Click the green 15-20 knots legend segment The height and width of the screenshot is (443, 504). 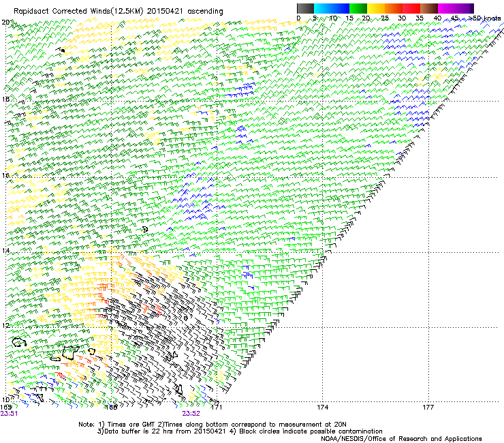[x=358, y=8]
